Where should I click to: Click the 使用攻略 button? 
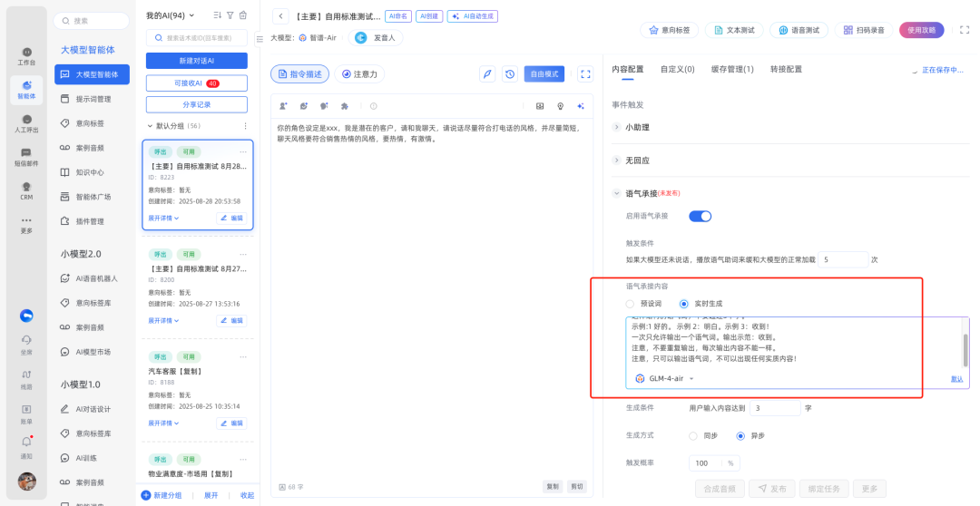[921, 30]
